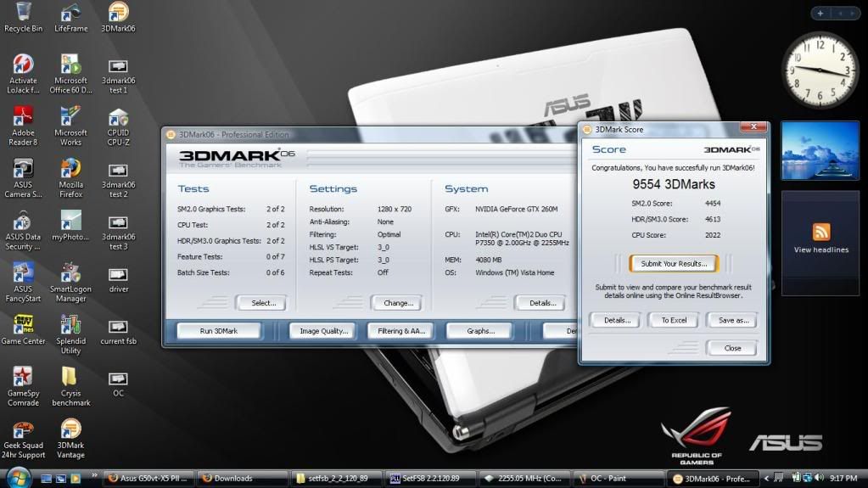This screenshot has width=868, height=488.
Task: Click the 3DMark06 taskbar item
Action: [x=713, y=479]
